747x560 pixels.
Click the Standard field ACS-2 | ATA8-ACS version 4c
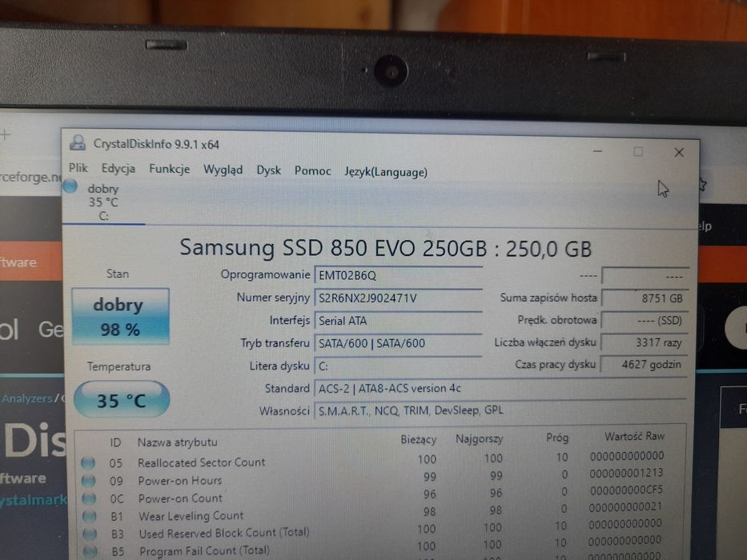click(500, 388)
